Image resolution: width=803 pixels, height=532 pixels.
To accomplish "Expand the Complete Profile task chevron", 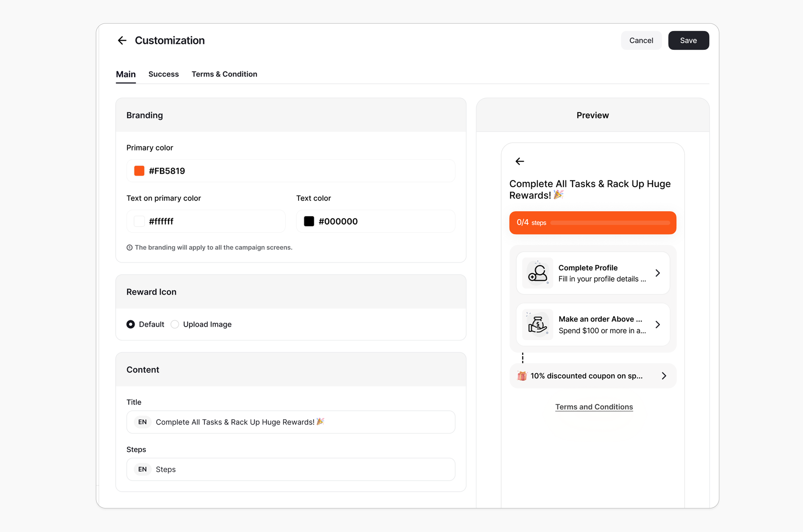I will (657, 273).
